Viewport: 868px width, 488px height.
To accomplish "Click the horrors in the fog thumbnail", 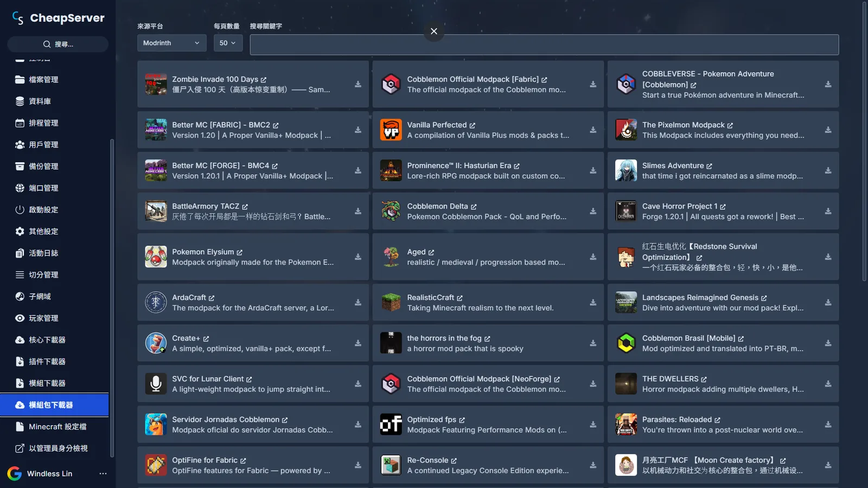I will point(391,343).
